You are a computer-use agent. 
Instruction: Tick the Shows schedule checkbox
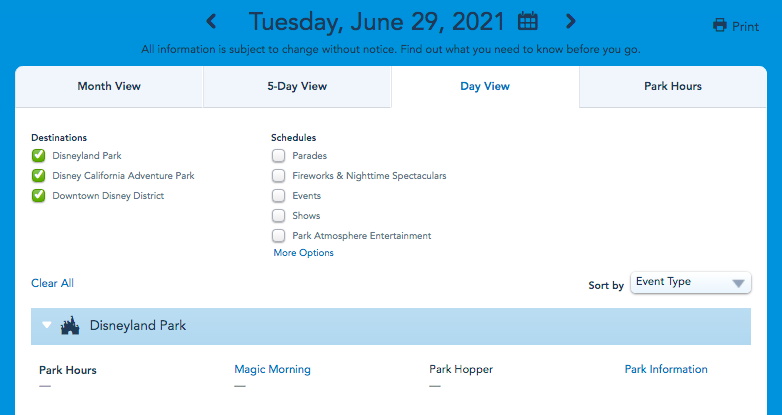point(278,216)
